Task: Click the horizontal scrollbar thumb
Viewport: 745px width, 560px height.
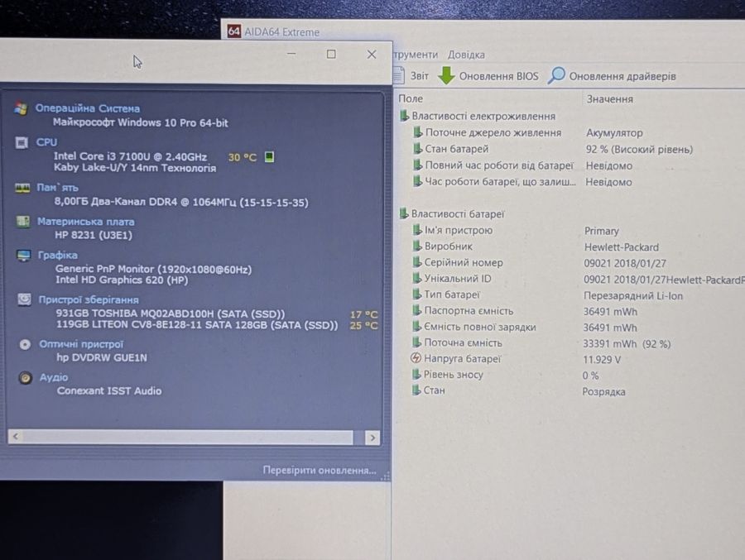Action: coord(188,437)
